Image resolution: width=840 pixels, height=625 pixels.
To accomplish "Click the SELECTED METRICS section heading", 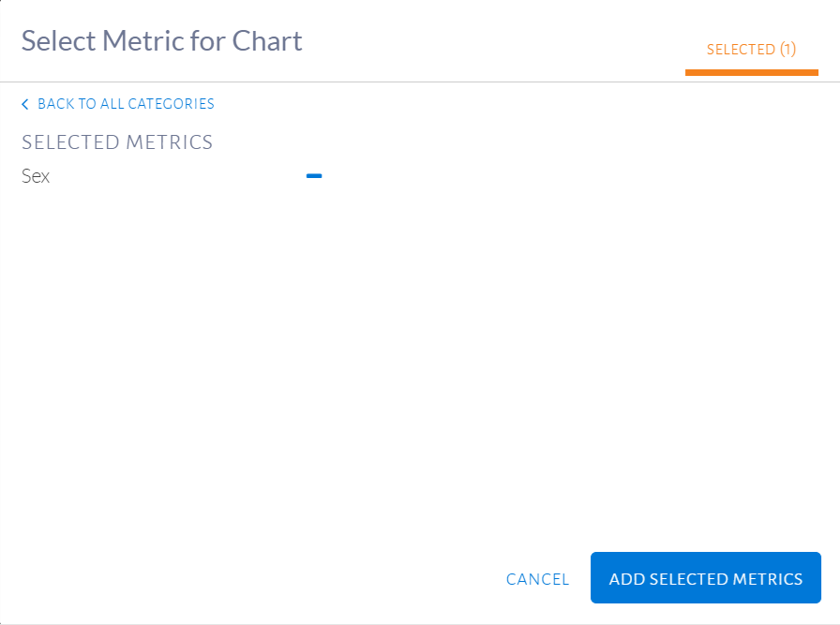I will 117,142.
